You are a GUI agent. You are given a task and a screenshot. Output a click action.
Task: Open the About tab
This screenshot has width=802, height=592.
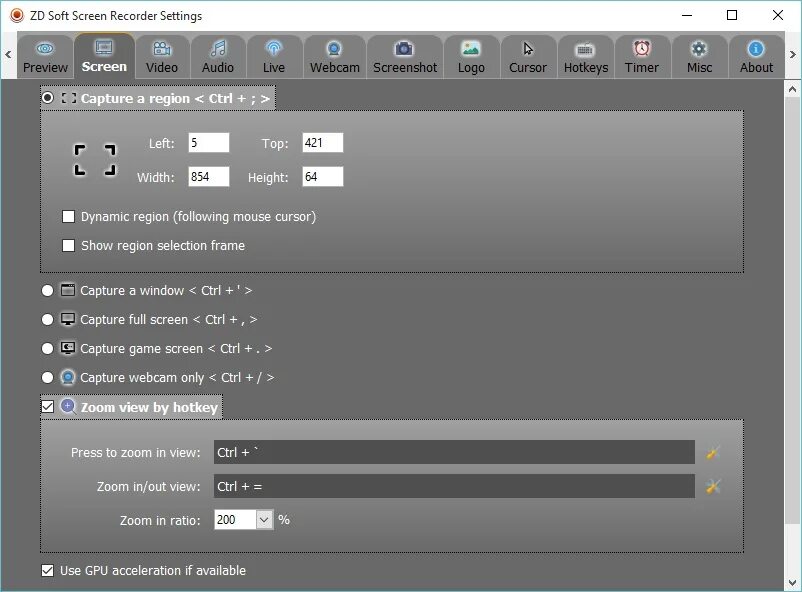[x=756, y=57]
